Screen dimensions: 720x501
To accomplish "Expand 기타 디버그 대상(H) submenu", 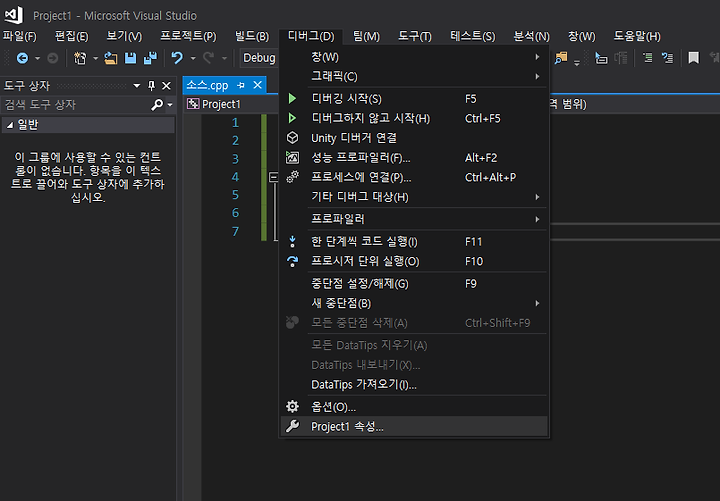I will point(414,197).
